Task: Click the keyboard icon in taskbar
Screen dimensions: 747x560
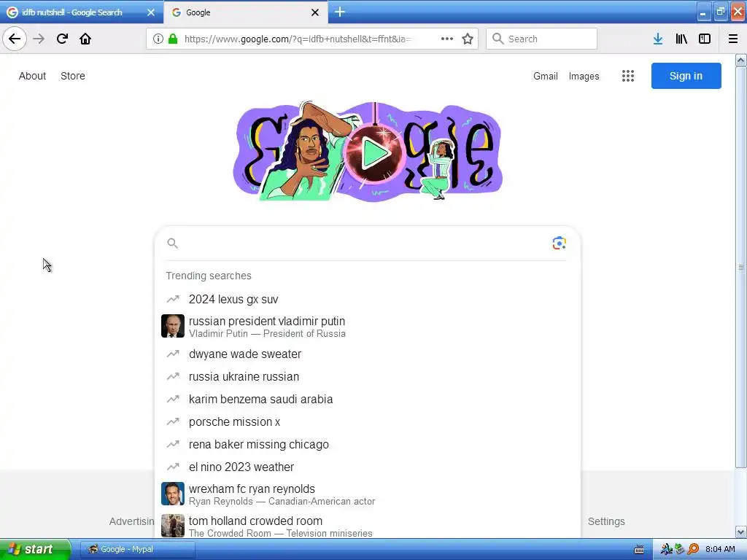Action: click(x=639, y=550)
